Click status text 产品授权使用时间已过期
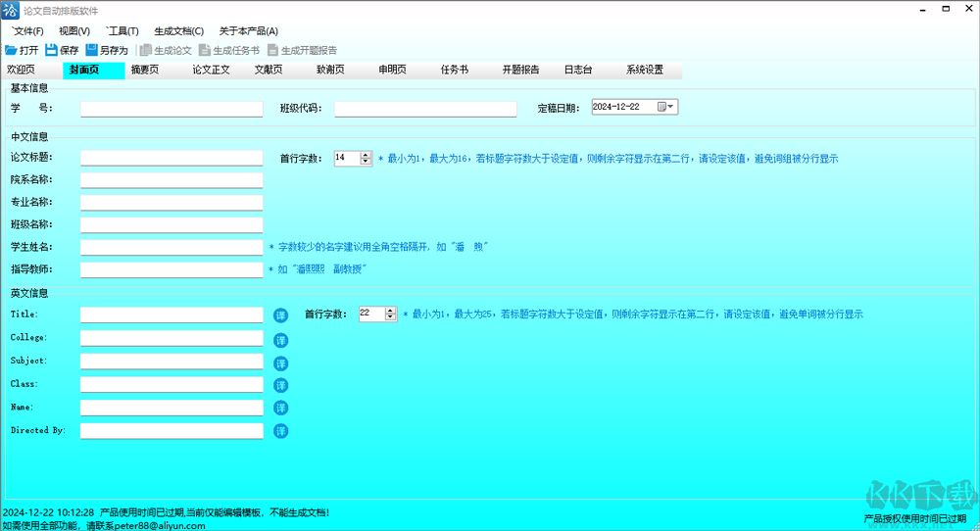This screenshot has width=980, height=531. 915,518
